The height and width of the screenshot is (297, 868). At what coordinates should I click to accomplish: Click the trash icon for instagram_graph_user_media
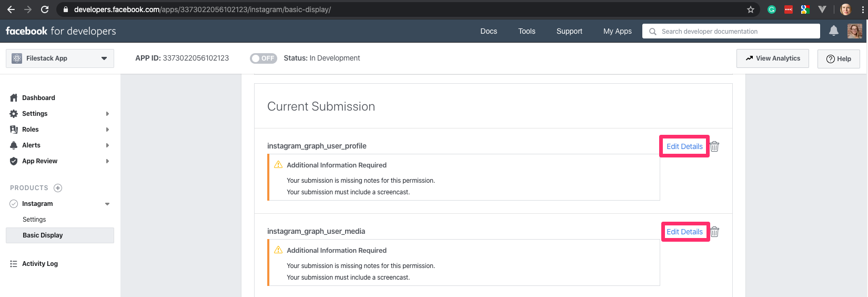714,232
